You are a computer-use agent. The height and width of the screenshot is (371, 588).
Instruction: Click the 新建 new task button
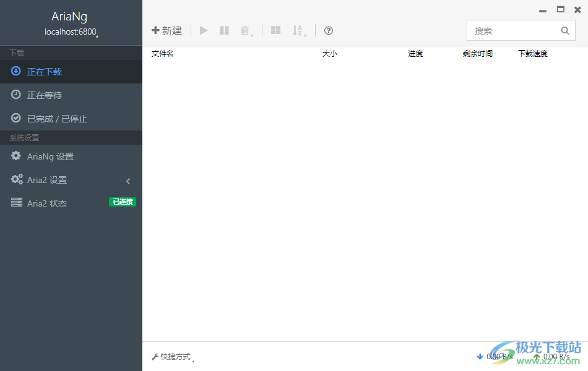coord(167,30)
